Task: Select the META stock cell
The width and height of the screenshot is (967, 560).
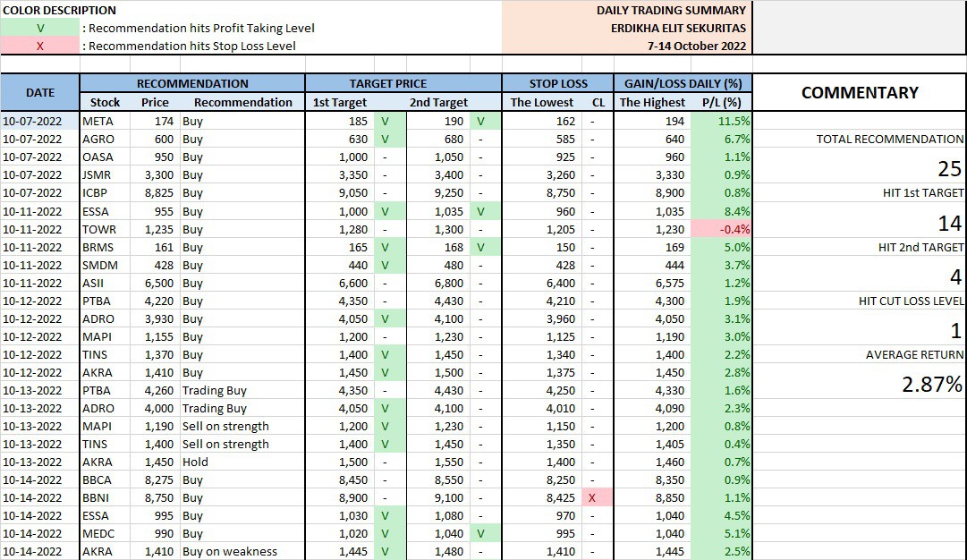Action: coord(106,121)
